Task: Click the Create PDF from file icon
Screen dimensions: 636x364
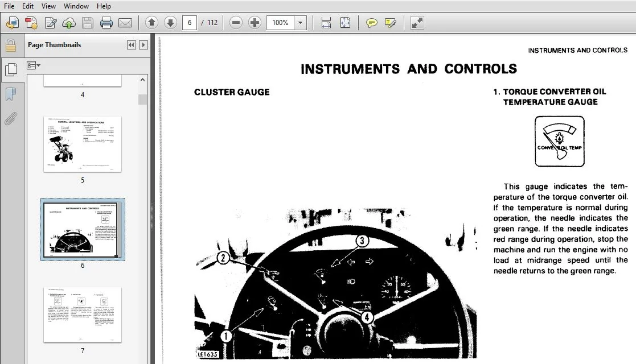Action: pos(13,23)
